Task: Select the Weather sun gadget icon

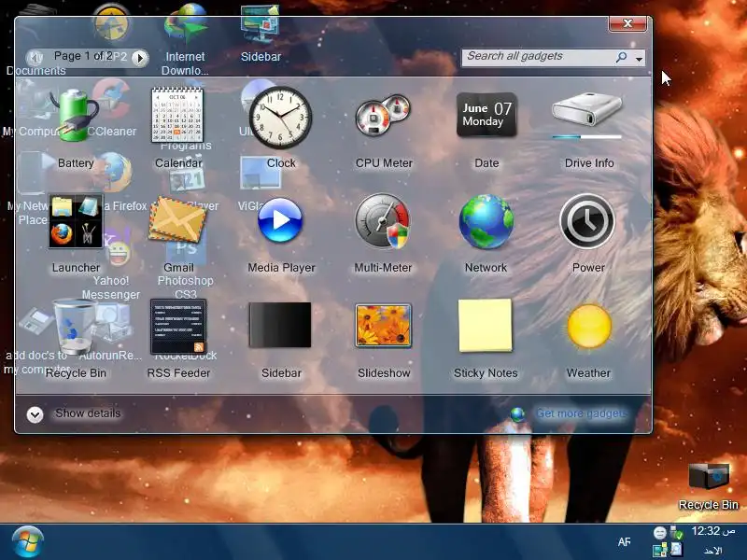Action: [x=589, y=327]
